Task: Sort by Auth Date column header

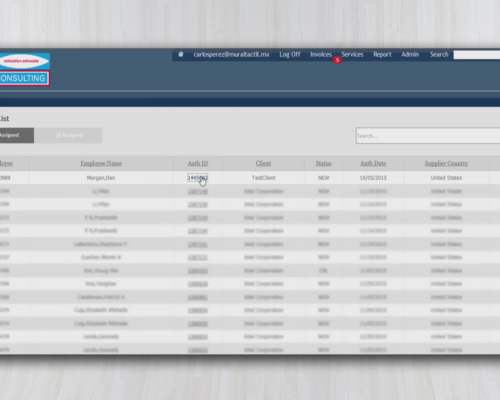Action: tap(373, 163)
